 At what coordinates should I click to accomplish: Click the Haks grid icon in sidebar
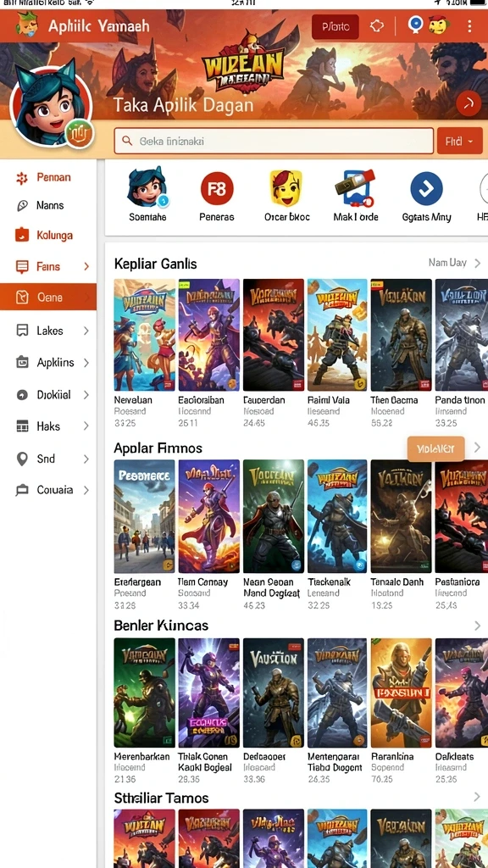pos(22,426)
